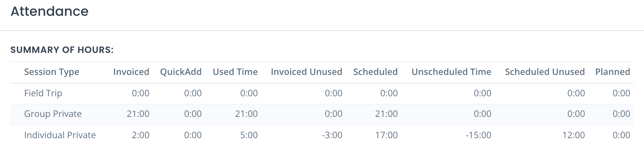Select the 12:00 scheduled unused value
The width and height of the screenshot is (644, 154).
[x=573, y=135]
